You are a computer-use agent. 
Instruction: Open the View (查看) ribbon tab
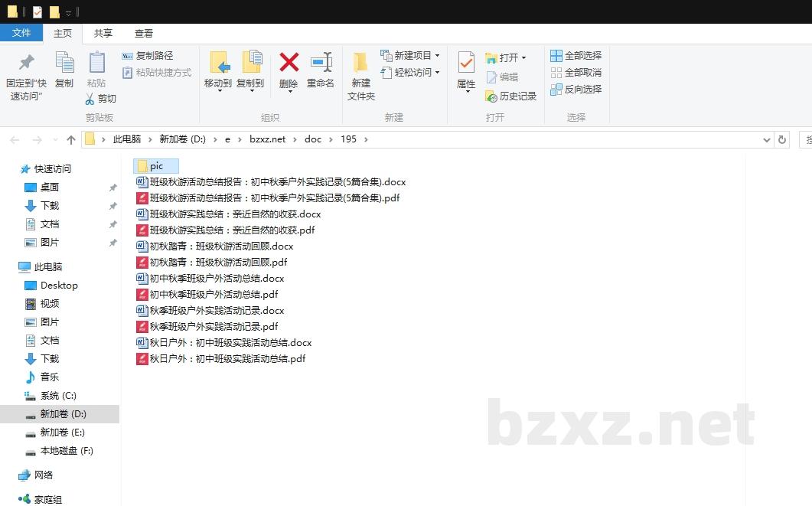pyautogui.click(x=144, y=34)
